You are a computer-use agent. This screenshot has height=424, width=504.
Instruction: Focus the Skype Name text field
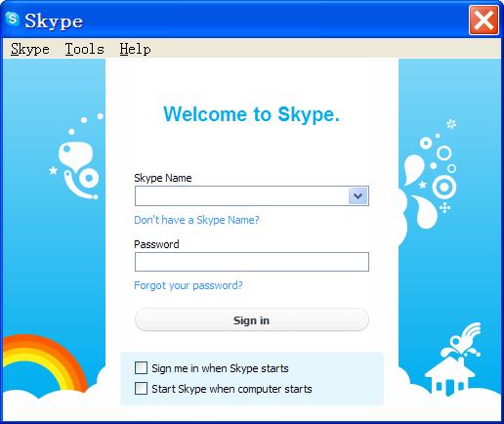tap(242, 196)
